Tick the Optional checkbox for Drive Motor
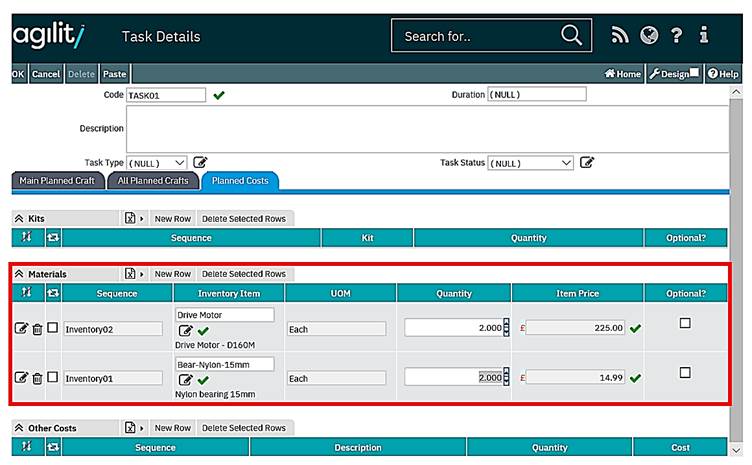Image resolution: width=752 pixels, height=465 pixels. click(x=685, y=323)
